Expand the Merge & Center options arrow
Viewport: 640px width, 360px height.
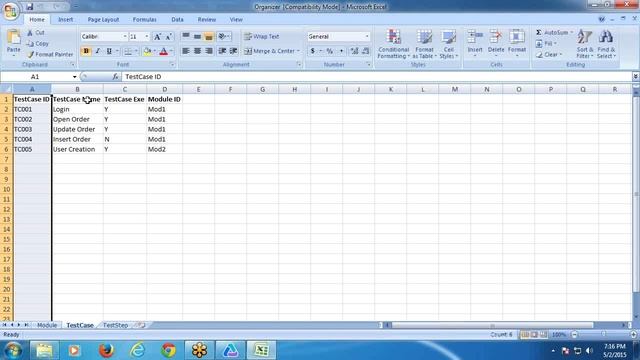[298, 51]
